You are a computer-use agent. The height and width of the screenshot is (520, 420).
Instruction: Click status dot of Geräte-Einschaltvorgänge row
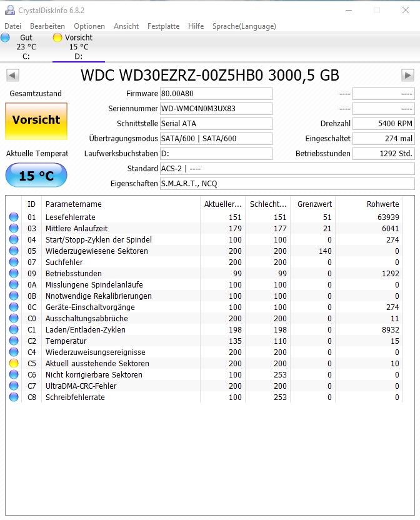14,307
